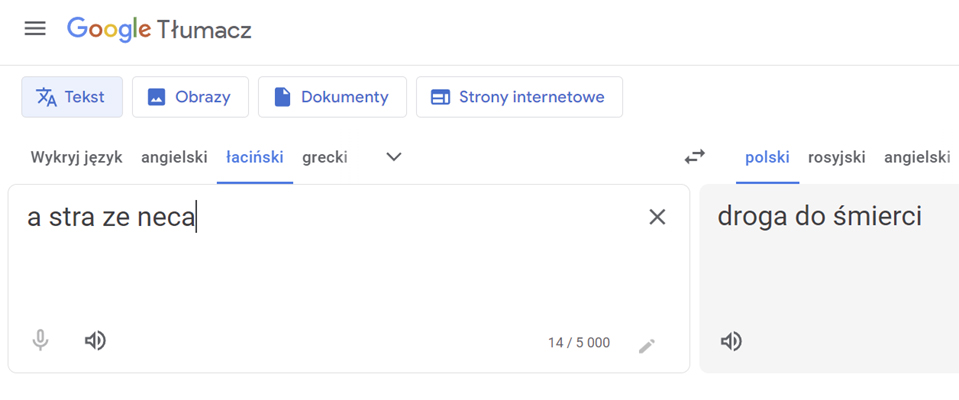Expand the source languages list chevron
The image size is (959, 400).
(394, 157)
